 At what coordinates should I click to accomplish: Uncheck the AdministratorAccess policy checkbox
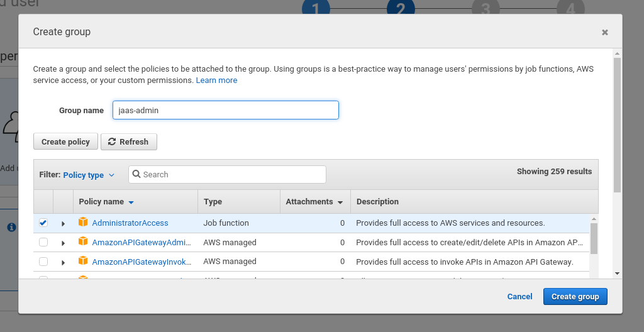point(43,223)
